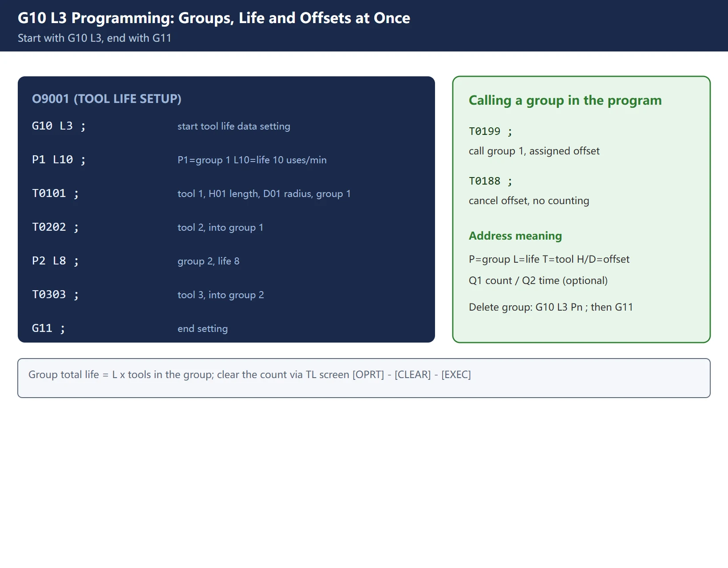Viewport: 728px width, 568px height.
Task: Click the heading 'O9001 (TOOL LIFE SETUP)'
Action: pos(107,99)
